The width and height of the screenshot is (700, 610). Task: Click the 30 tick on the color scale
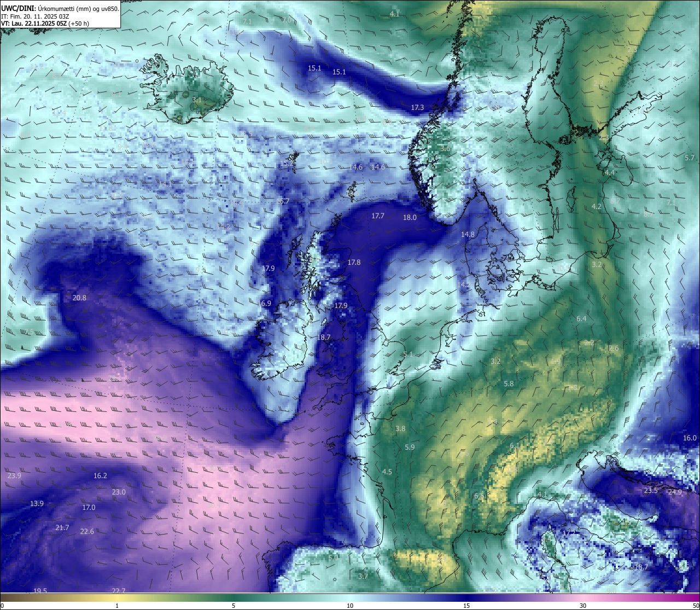583,606
